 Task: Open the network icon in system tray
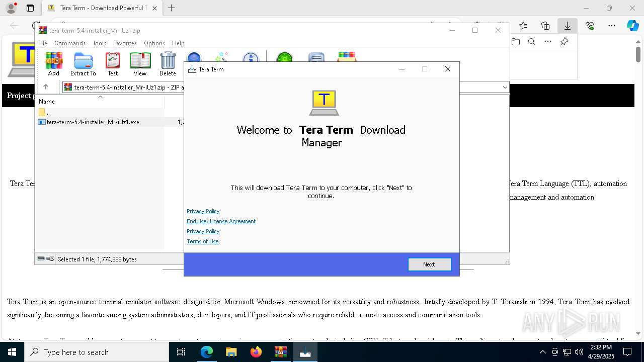pos(567,352)
